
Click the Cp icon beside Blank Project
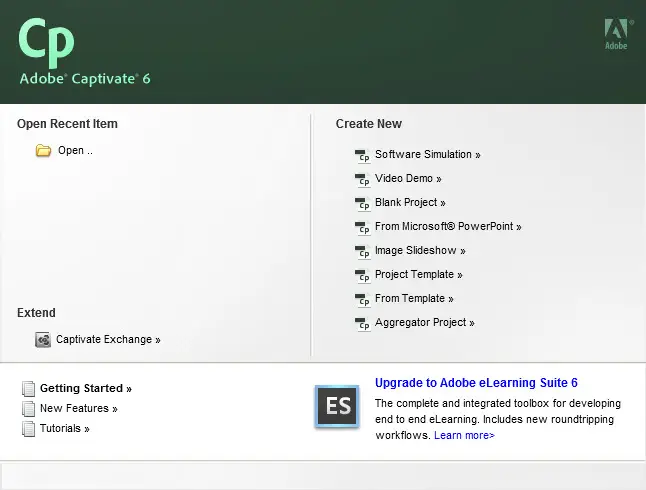tap(363, 204)
